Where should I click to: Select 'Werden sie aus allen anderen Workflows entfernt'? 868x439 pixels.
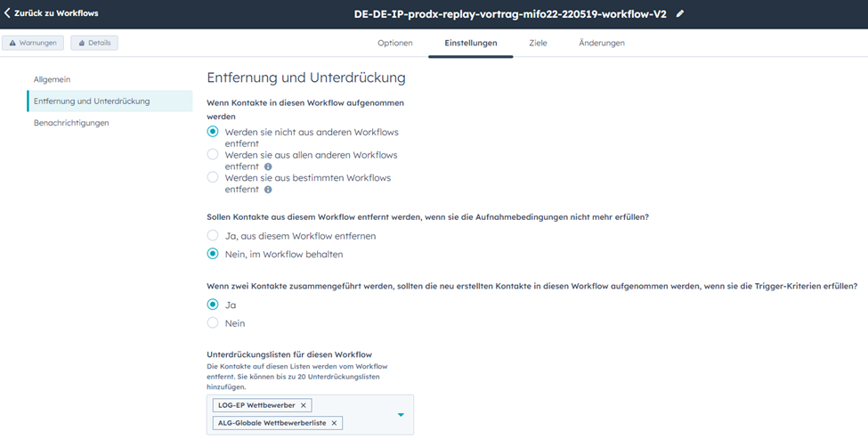tap(213, 155)
